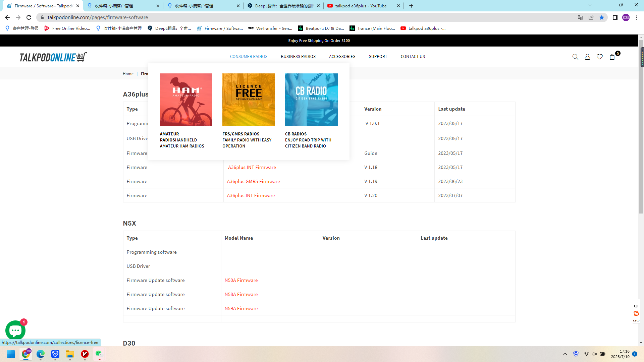Image resolution: width=644 pixels, height=362 pixels.
Task: Switch to the DeepL translator tab
Action: pos(284,6)
